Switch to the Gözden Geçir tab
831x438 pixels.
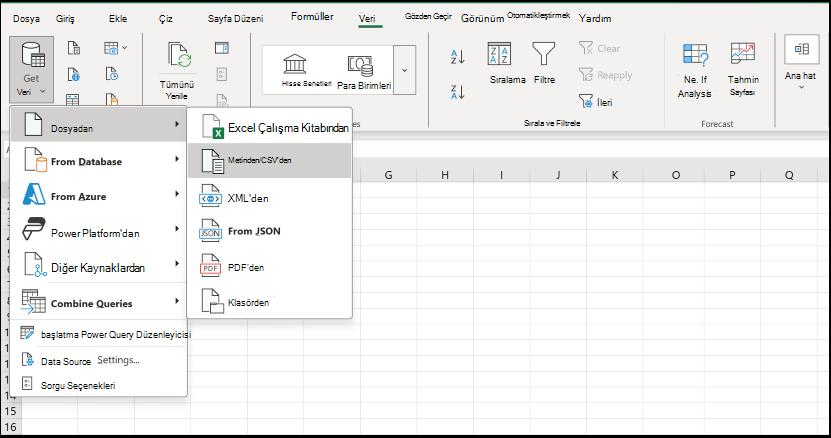click(x=428, y=16)
